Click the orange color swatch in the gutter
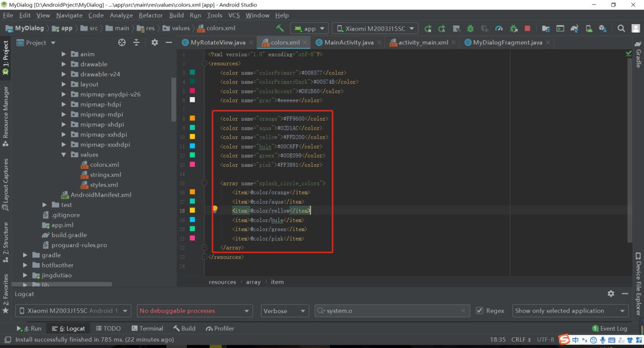This screenshot has width=644, height=348. click(192, 119)
